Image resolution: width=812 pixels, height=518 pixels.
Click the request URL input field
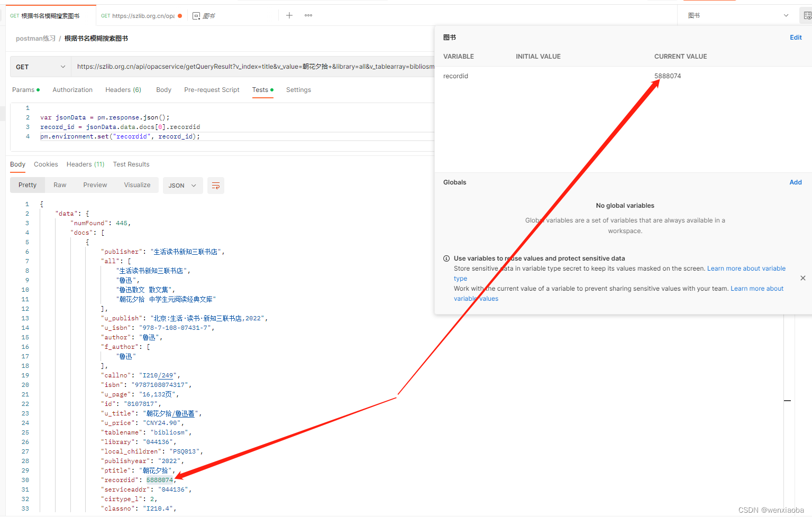click(x=254, y=67)
